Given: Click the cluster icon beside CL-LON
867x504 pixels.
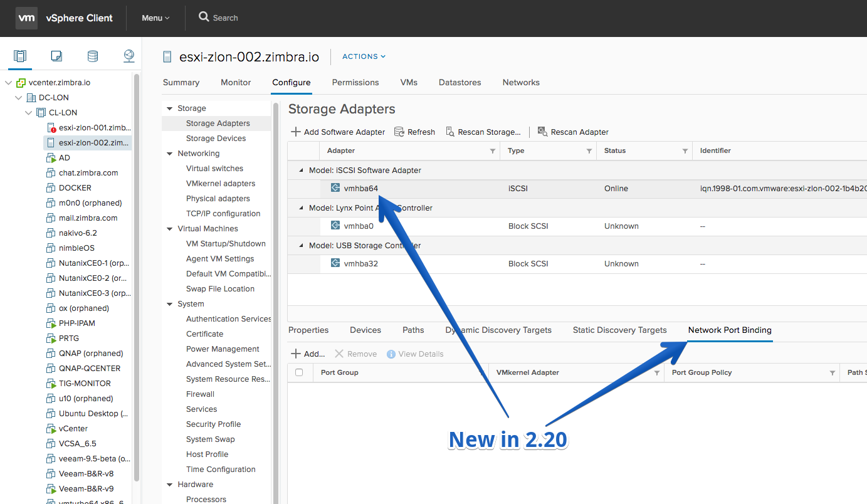Looking at the screenshot, I should 41,113.
